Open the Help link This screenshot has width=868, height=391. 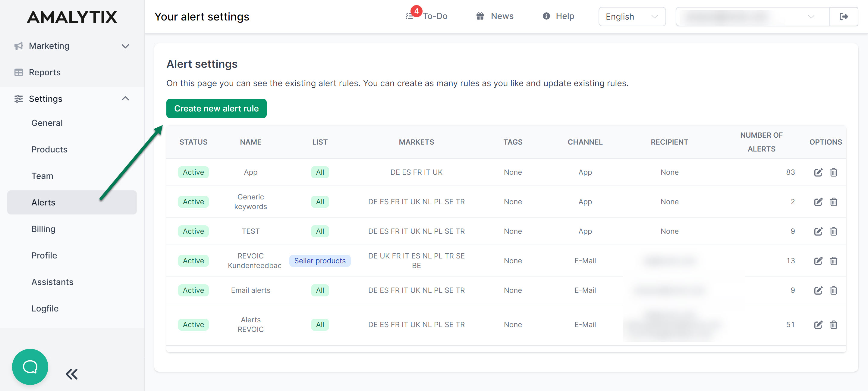tap(559, 16)
